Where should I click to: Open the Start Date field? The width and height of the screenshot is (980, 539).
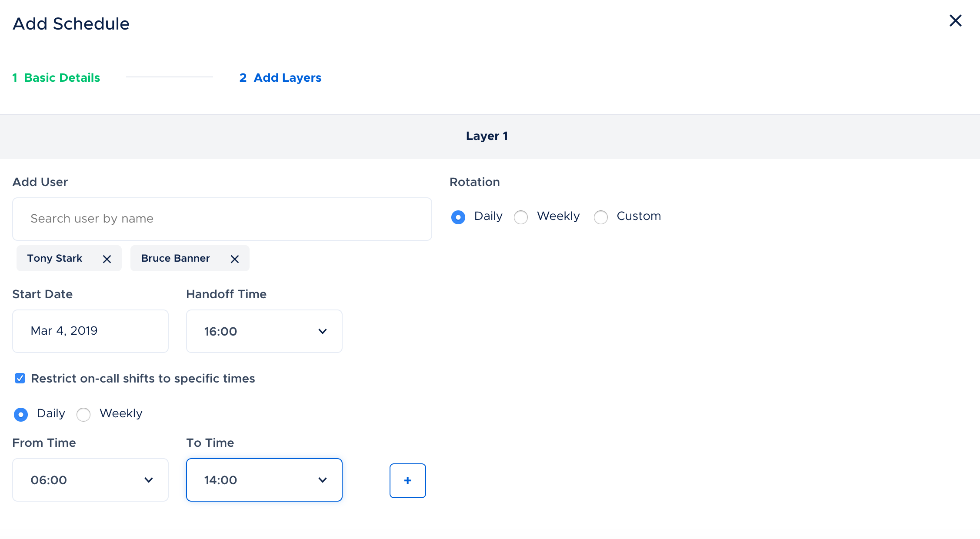point(90,331)
